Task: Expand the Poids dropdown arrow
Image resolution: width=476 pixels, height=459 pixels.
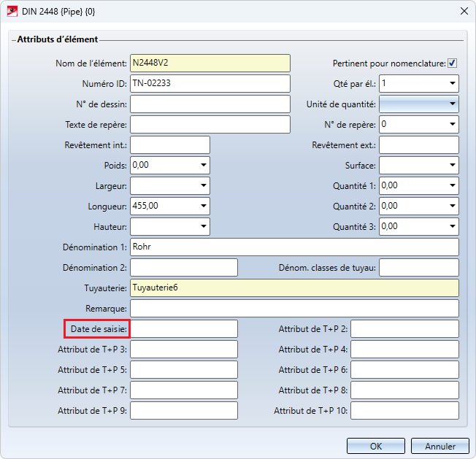Action: coord(203,166)
